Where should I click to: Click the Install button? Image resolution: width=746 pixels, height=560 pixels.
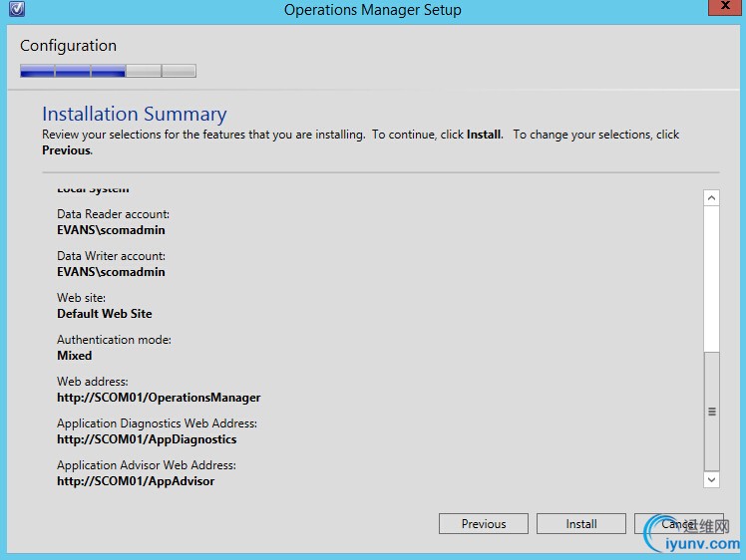(580, 523)
